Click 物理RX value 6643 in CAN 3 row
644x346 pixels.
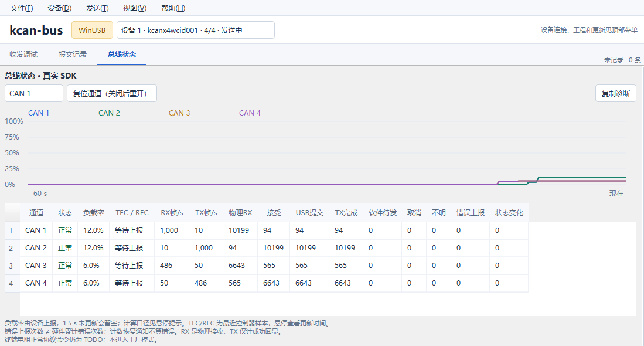[x=240, y=266]
